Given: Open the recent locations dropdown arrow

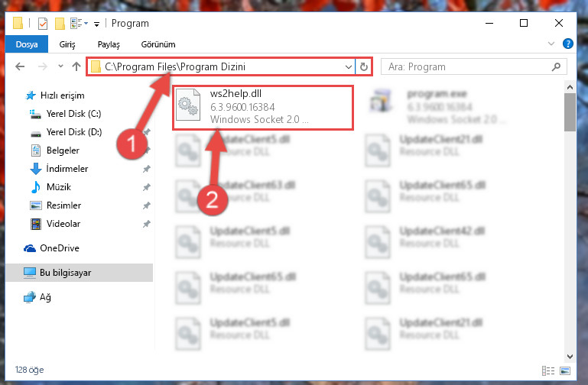Looking at the screenshot, I should click(60, 66).
